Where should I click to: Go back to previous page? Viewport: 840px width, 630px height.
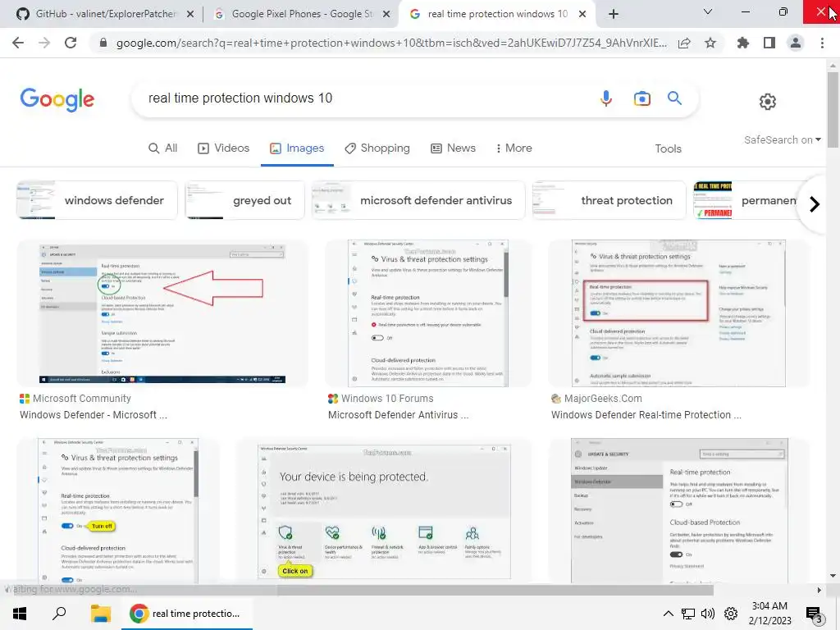18,43
